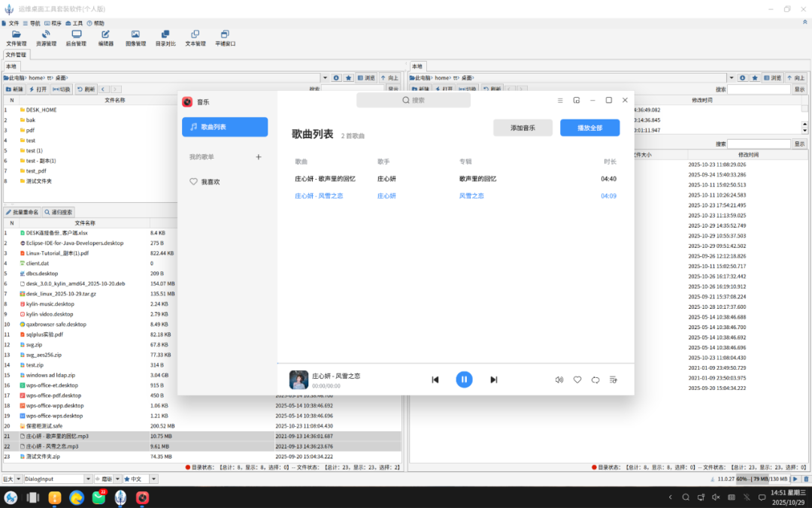
Task: Select the 文件管理 tab
Action: pos(16,54)
